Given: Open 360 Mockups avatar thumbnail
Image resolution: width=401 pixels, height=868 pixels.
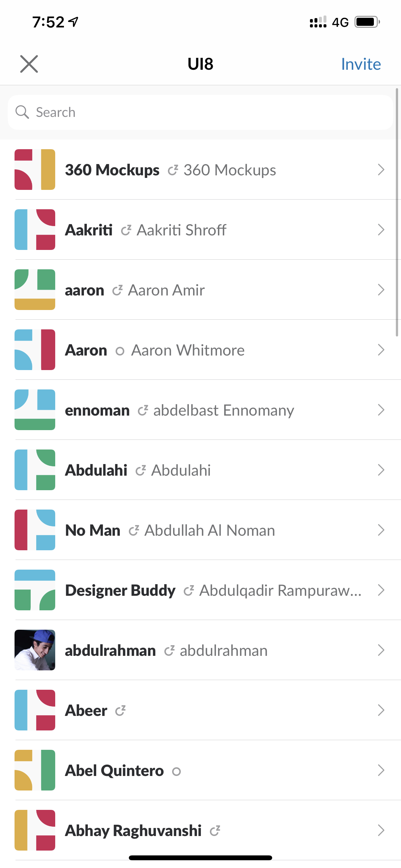Looking at the screenshot, I should (x=35, y=170).
